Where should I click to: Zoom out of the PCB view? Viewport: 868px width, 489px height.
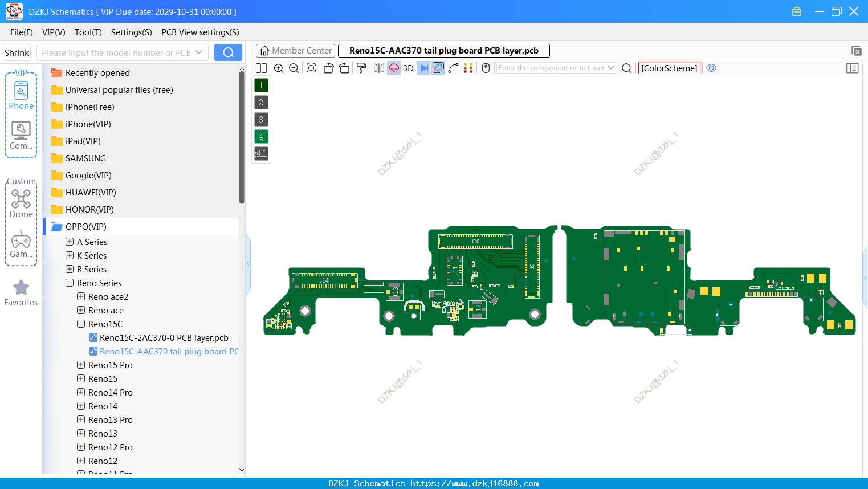(294, 68)
